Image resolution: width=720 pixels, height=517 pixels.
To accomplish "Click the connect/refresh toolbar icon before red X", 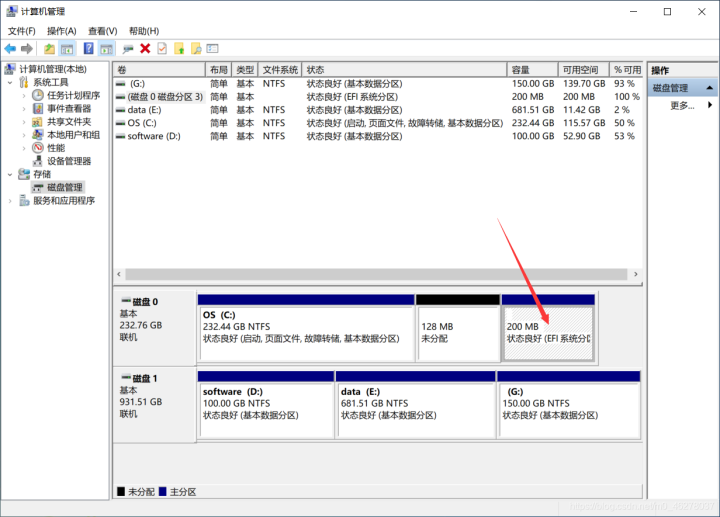I will point(128,48).
